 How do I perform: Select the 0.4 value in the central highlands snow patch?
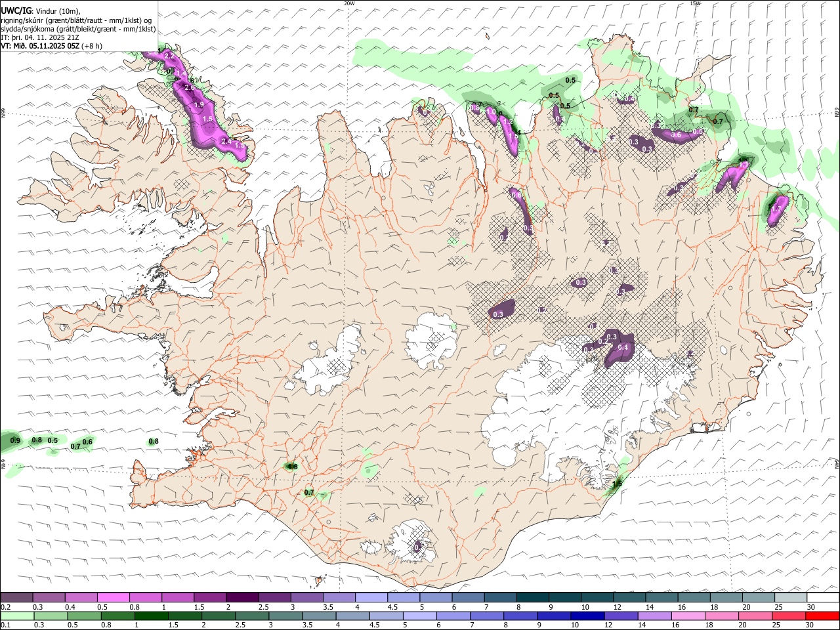623,347
